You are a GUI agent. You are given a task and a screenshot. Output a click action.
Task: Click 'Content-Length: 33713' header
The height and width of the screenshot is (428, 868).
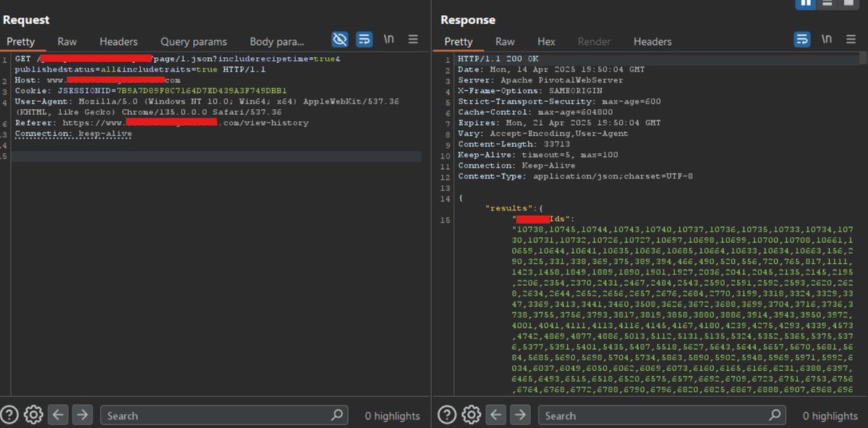point(514,144)
